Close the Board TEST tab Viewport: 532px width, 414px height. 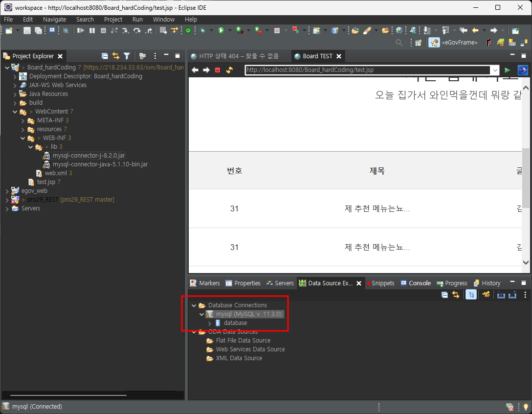(x=338, y=56)
